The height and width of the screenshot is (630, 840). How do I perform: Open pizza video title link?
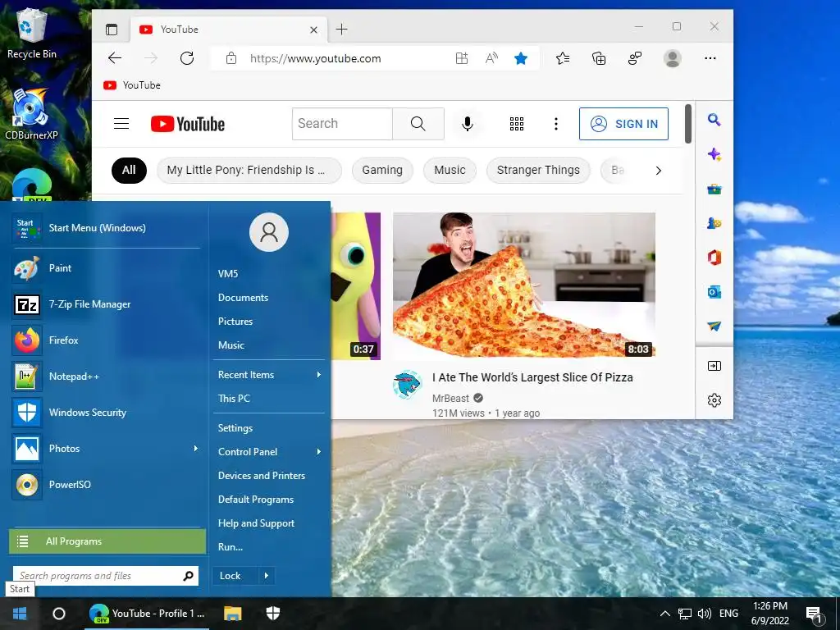[532, 377]
